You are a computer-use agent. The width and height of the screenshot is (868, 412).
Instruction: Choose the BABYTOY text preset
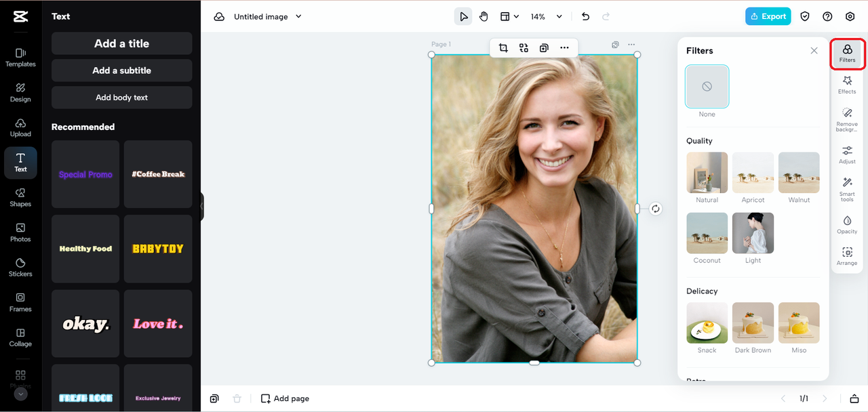click(158, 249)
